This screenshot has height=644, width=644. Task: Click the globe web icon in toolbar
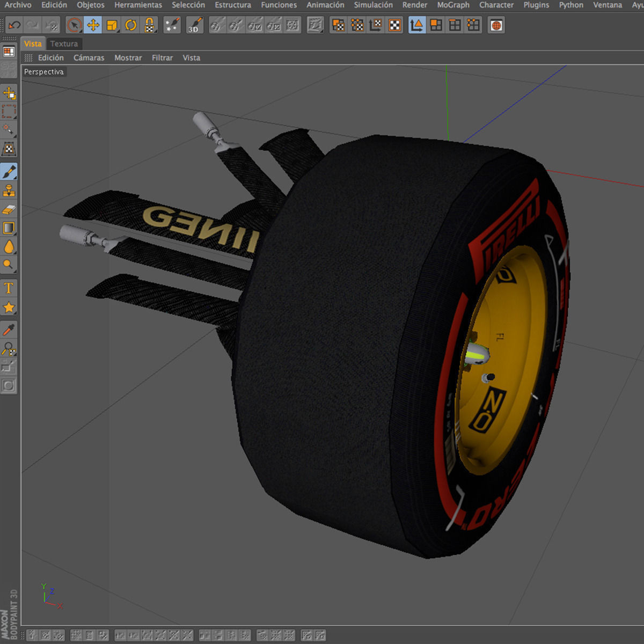(496, 25)
